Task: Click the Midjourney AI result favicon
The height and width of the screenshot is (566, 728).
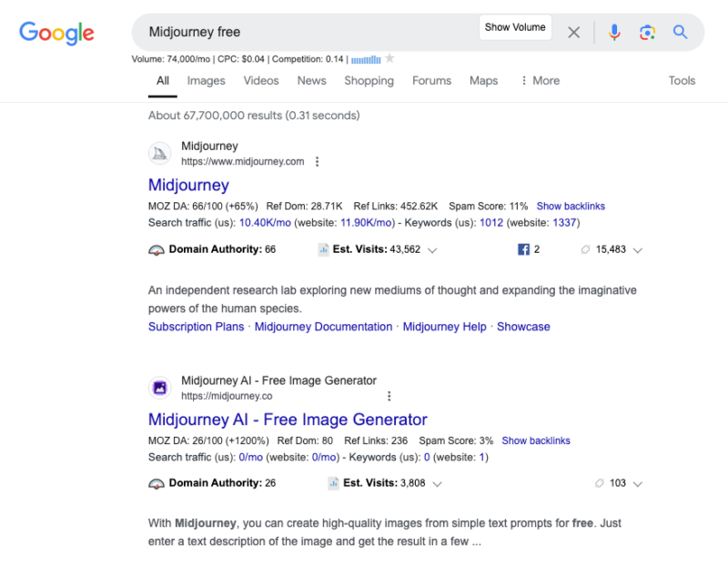Action: 160,389
